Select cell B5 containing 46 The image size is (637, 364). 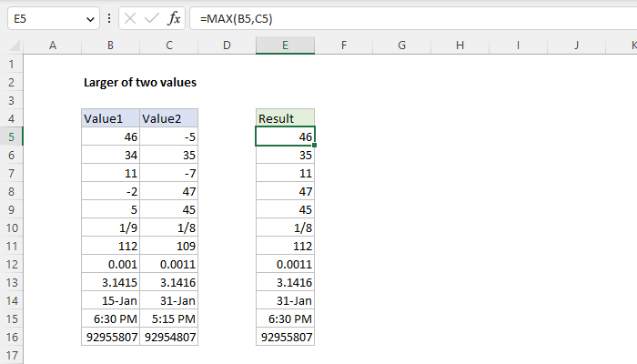pyautogui.click(x=110, y=136)
